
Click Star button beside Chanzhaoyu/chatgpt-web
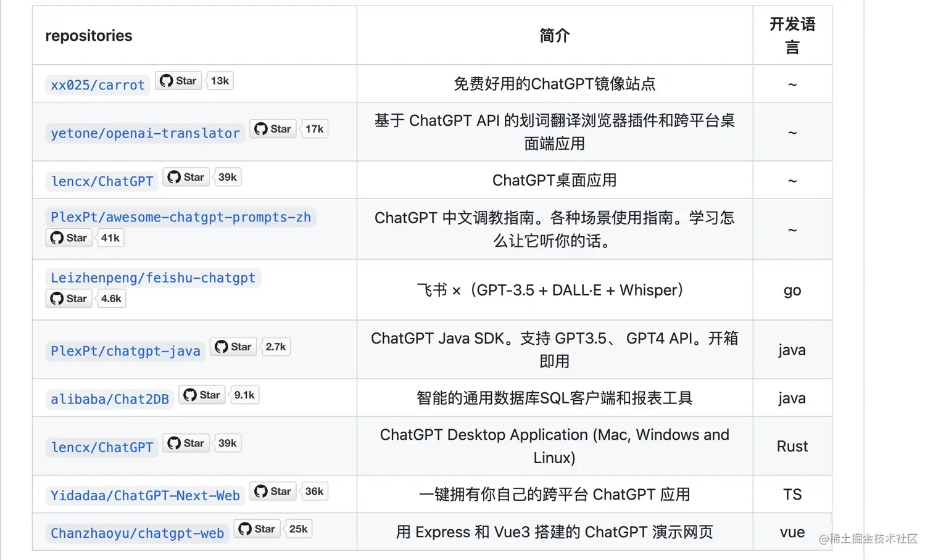(257, 529)
